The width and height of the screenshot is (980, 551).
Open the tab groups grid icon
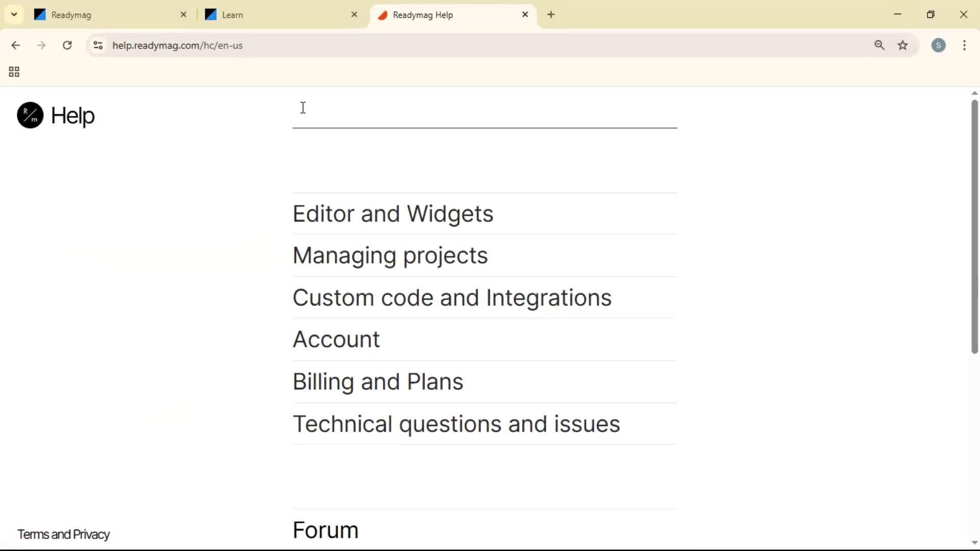(x=13, y=71)
